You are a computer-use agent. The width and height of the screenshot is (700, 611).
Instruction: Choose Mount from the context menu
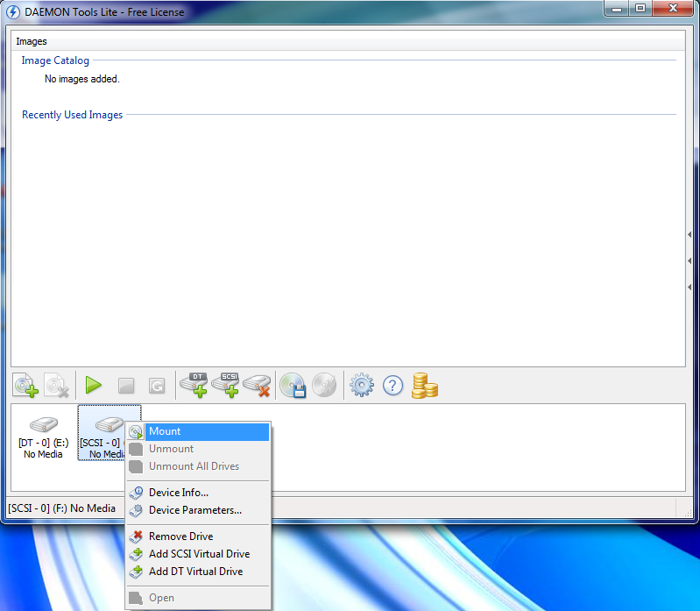coord(199,431)
